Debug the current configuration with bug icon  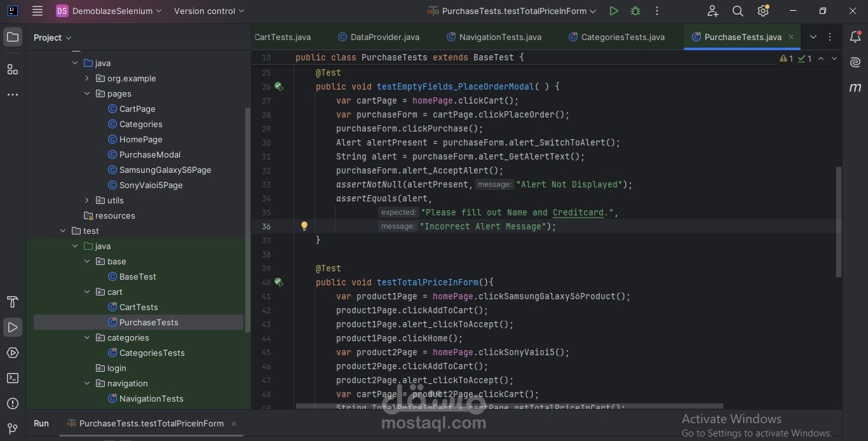pyautogui.click(x=635, y=11)
